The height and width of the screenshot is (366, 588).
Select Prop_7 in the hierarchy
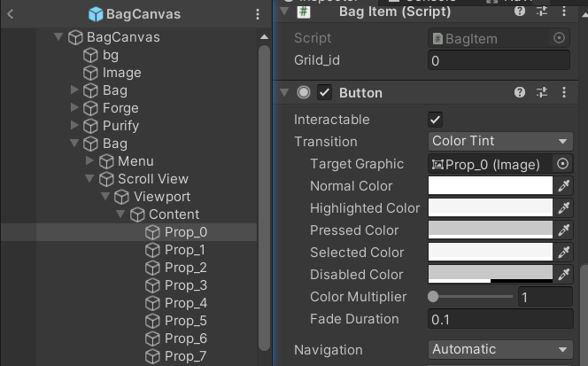tap(186, 356)
